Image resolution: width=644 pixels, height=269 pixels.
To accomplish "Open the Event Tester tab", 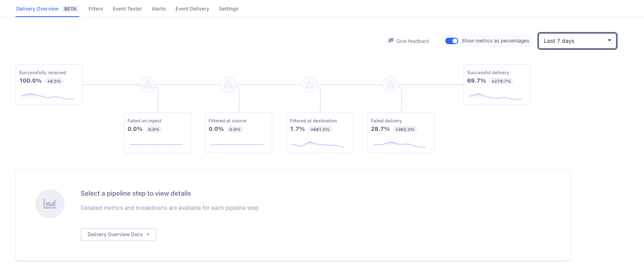I will [x=127, y=9].
